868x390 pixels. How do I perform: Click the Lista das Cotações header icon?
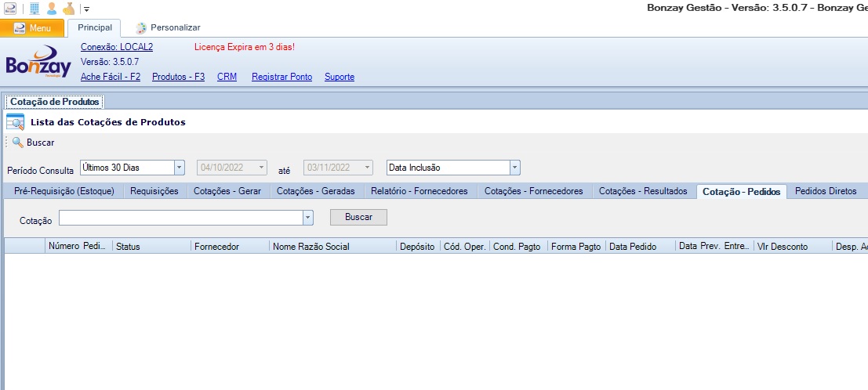click(16, 122)
